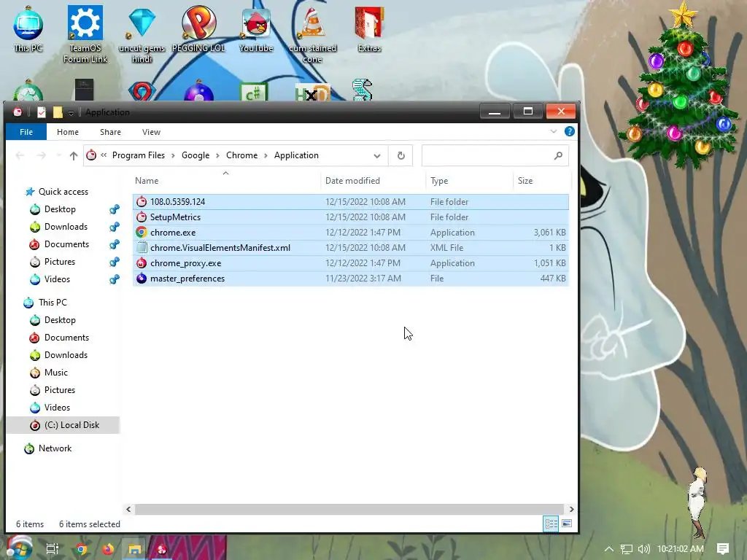Click the search magnifier icon
Screen dimensions: 747x560
(558, 156)
